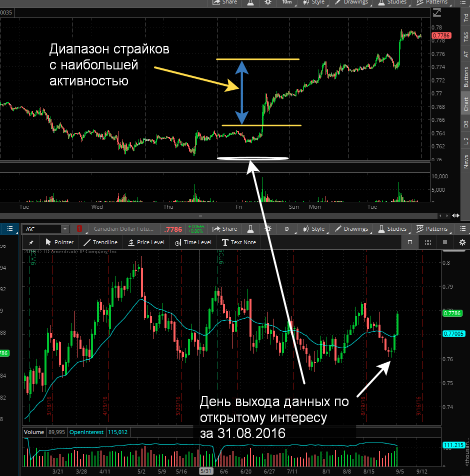Toggle the All drawings set button
Screen dimensions: 470x476
(x=445, y=242)
